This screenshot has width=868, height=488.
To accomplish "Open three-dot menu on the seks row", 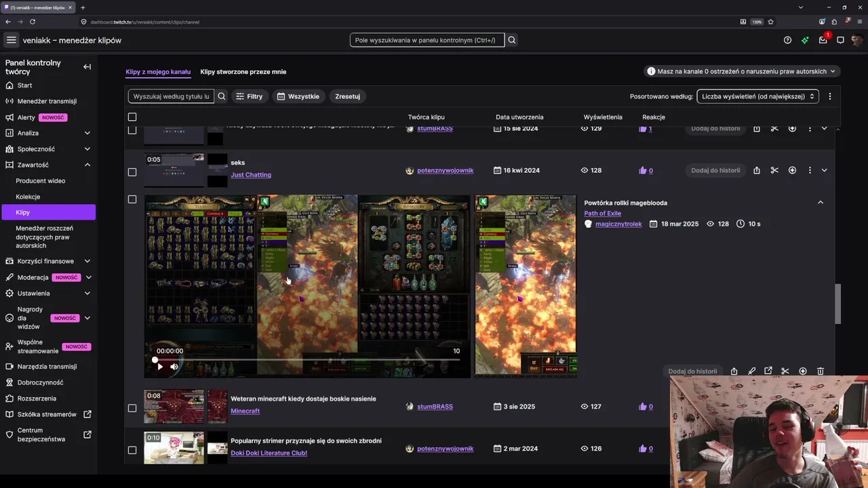I will [810, 170].
